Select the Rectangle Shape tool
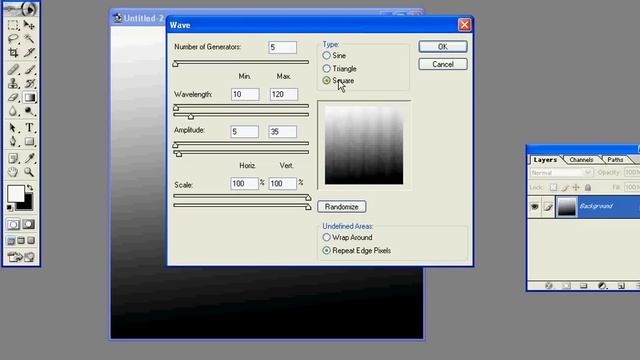 tap(29, 142)
